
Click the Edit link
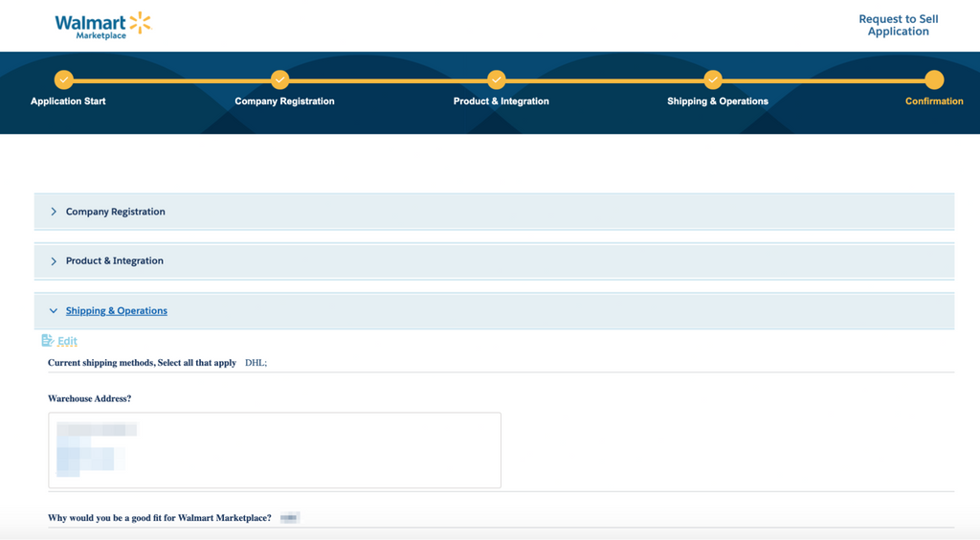pyautogui.click(x=67, y=341)
